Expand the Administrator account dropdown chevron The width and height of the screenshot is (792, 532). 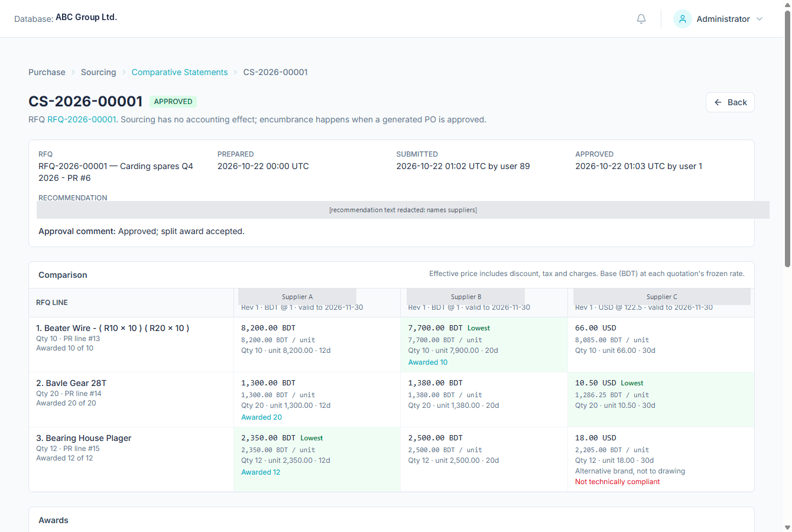(759, 19)
